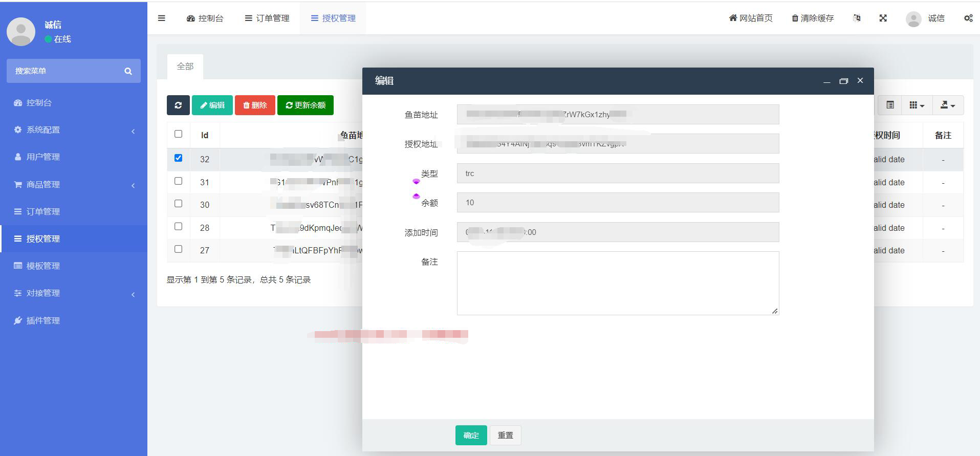This screenshot has height=456, width=980.
Task: Click the 备注 textarea in edit dialog
Action: 618,283
